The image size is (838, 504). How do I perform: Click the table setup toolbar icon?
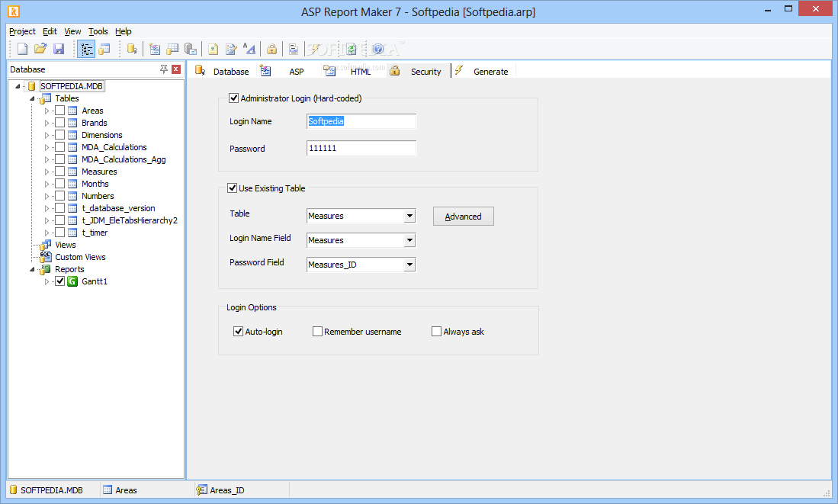tap(172, 49)
